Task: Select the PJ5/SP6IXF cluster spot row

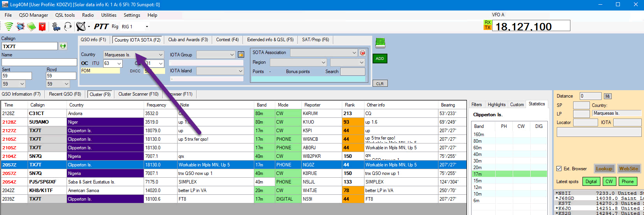Action: (x=234, y=182)
